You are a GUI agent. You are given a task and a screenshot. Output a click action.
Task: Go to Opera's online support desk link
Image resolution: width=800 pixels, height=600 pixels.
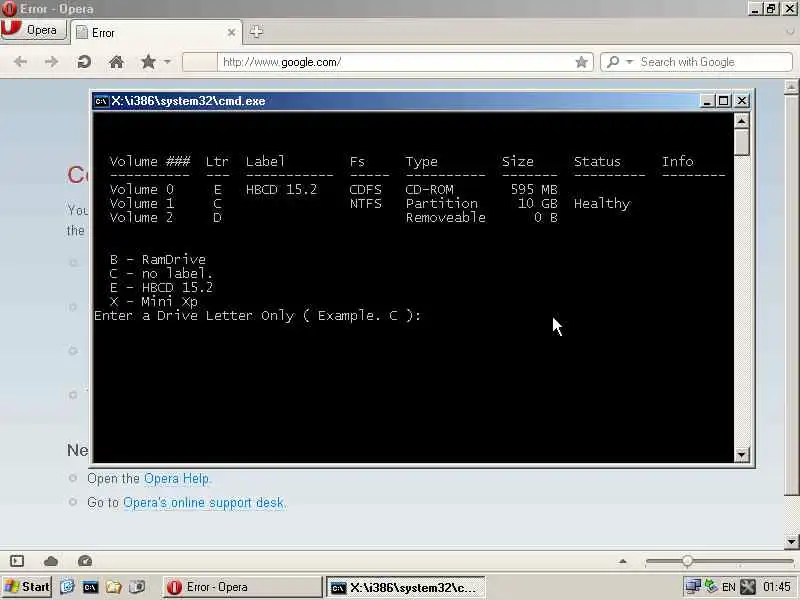point(203,503)
